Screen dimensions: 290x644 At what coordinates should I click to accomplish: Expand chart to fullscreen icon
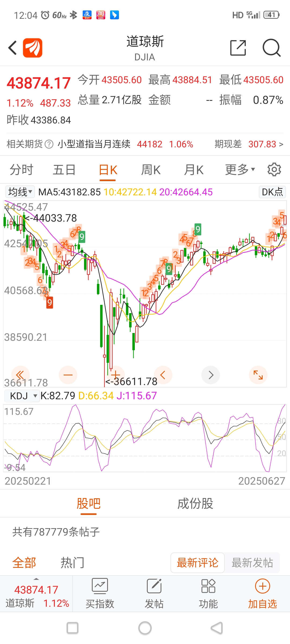258,375
